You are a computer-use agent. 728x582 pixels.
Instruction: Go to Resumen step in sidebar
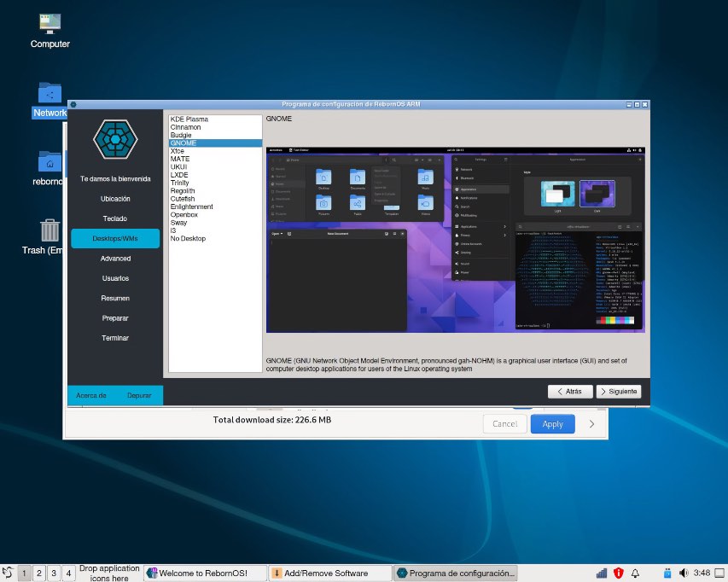pos(115,299)
